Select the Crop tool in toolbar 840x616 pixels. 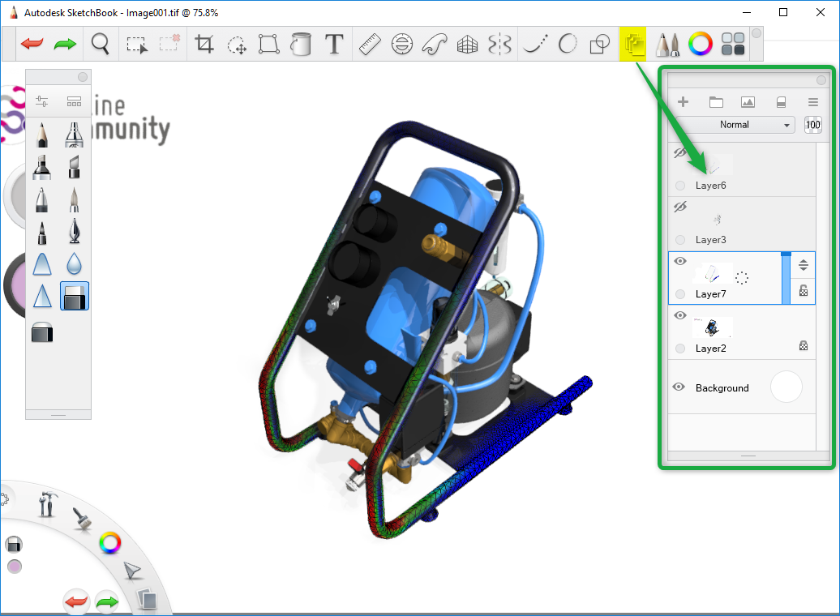(x=204, y=44)
